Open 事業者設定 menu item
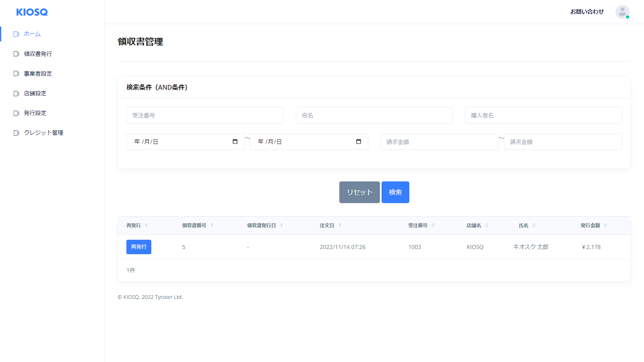The height and width of the screenshot is (362, 644). tap(38, 74)
